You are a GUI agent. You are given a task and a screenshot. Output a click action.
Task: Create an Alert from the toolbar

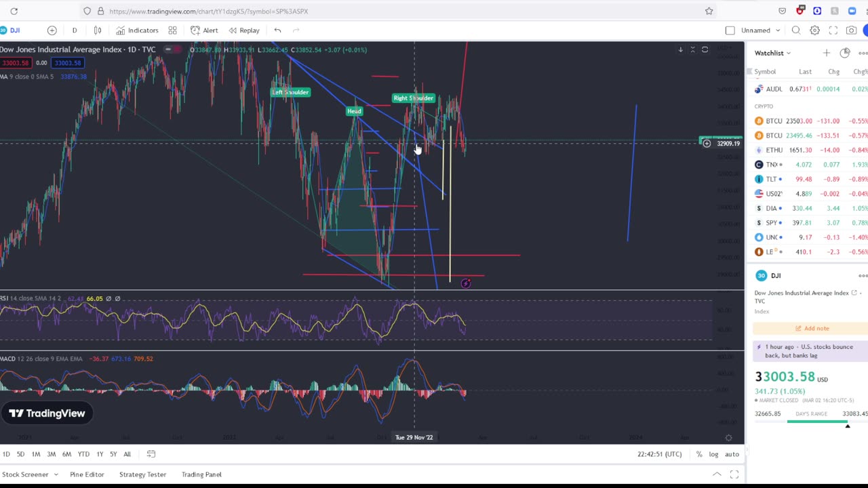(204, 30)
